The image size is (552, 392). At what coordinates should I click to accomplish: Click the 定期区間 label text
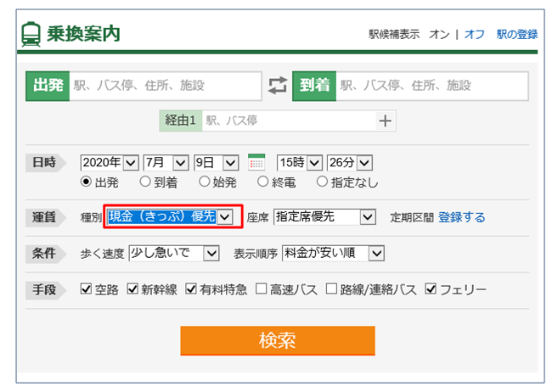point(412,217)
